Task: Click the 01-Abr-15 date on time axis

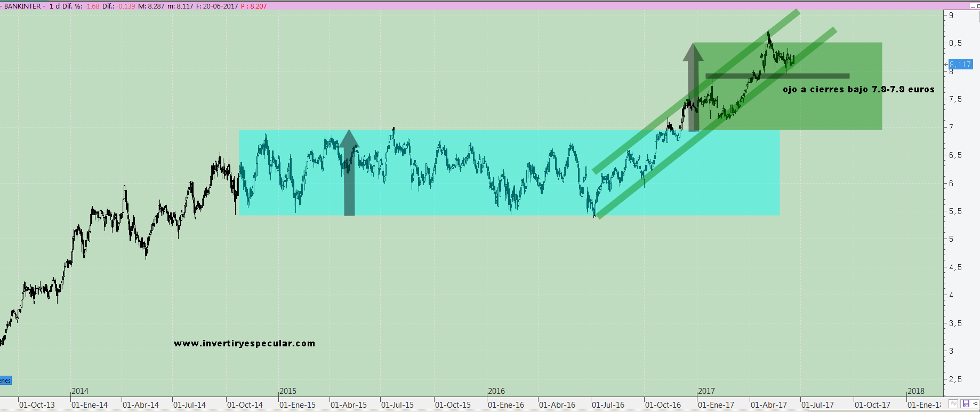Action: click(x=349, y=405)
